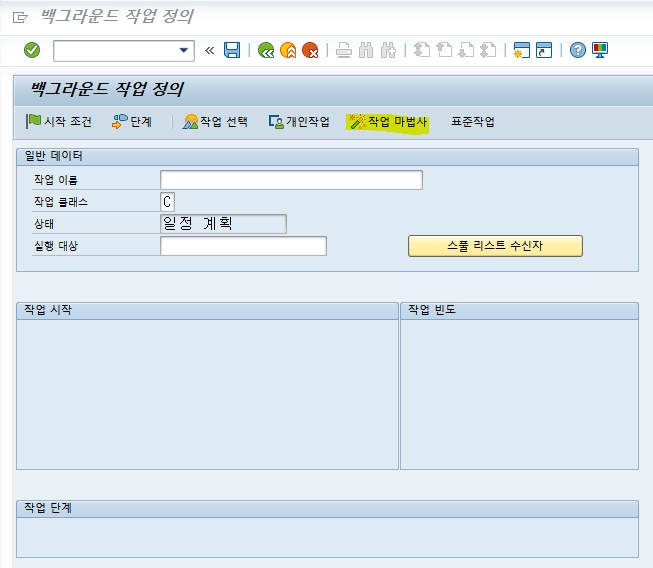This screenshot has width=653, height=568.
Task: Click the orange Exit icon
Action: coord(288,50)
